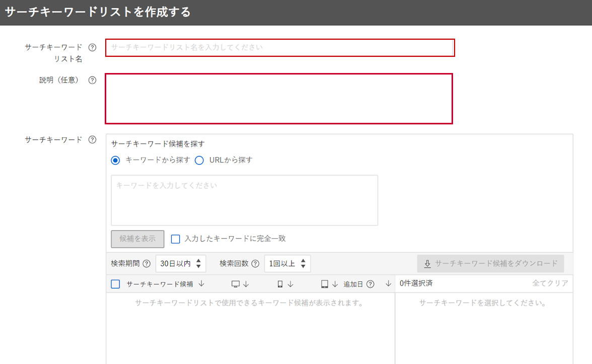This screenshot has height=364, width=592.
Task: Select the キーワードから探す radio button
Action: [x=115, y=160]
